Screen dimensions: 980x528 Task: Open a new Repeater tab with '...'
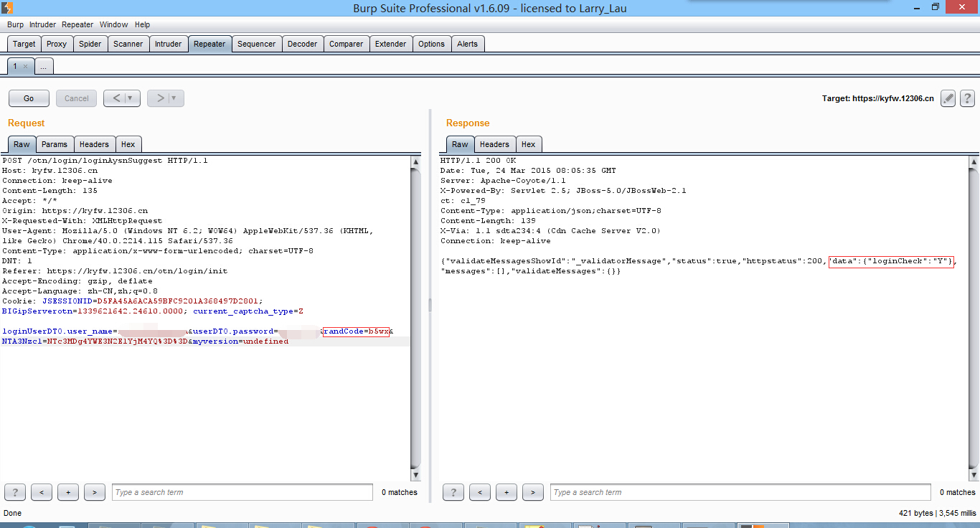43,66
